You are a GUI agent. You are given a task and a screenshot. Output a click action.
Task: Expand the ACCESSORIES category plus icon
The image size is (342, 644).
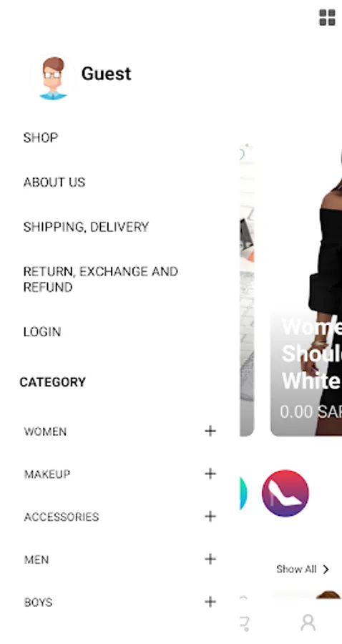(x=210, y=516)
